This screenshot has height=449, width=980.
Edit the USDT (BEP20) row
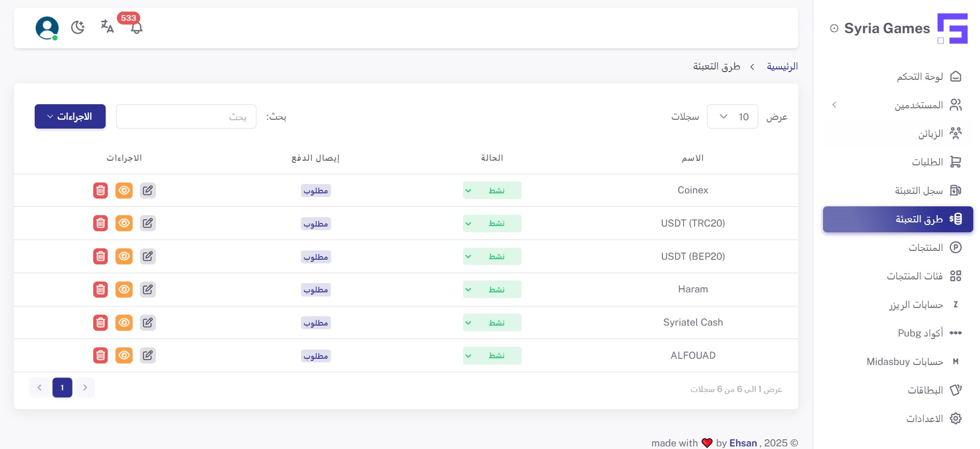[148, 256]
